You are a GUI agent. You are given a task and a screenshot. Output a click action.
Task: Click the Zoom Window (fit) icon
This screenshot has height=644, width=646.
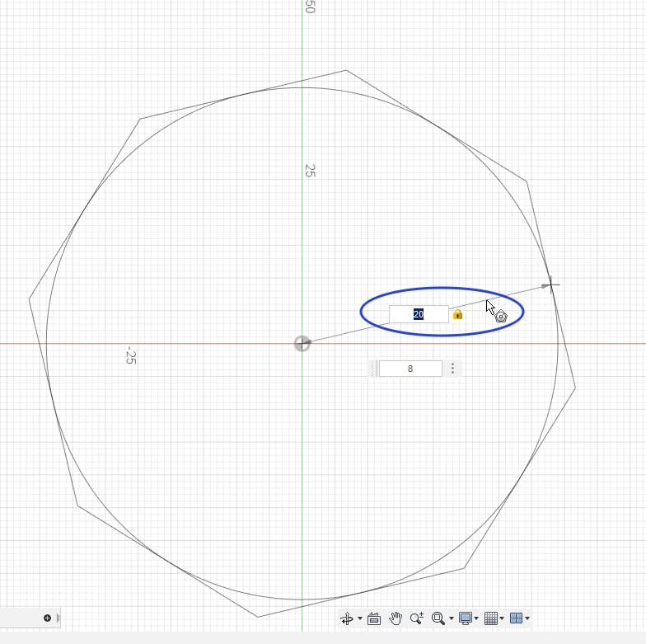pos(438,618)
